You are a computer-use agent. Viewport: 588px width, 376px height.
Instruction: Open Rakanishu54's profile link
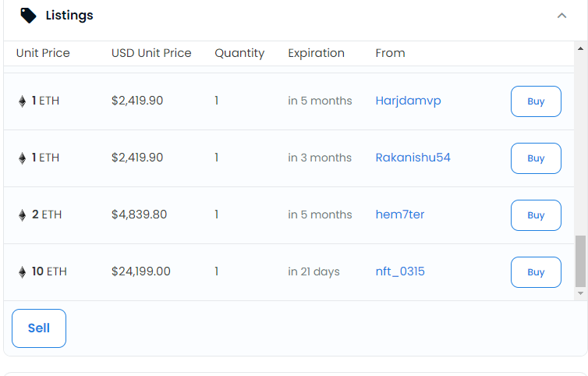pyautogui.click(x=413, y=158)
